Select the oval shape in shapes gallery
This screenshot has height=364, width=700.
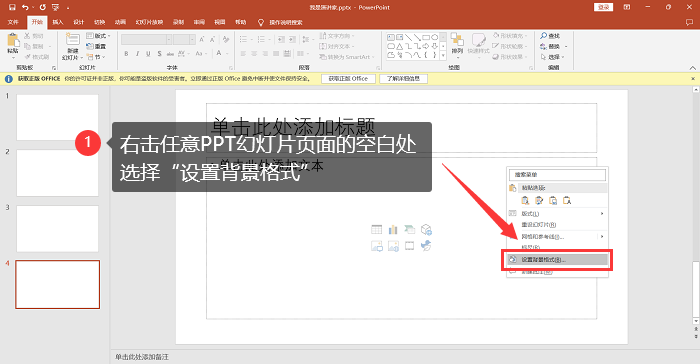click(x=434, y=38)
